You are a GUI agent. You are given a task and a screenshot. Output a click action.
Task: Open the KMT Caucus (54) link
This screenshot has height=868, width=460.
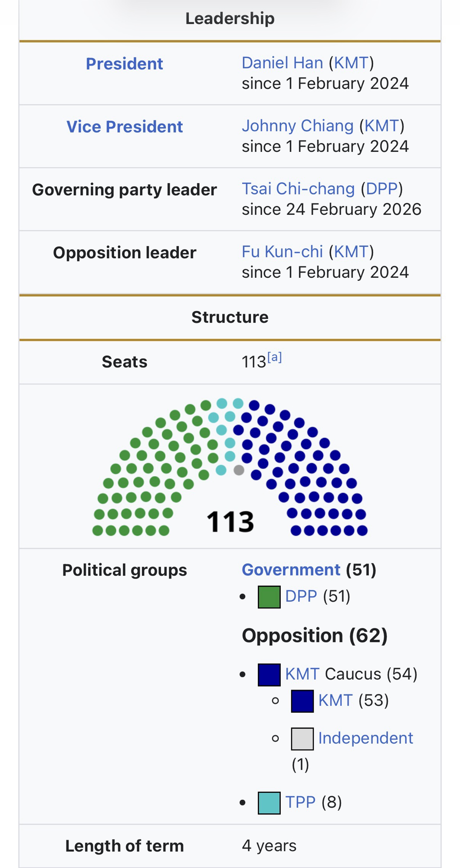click(302, 674)
